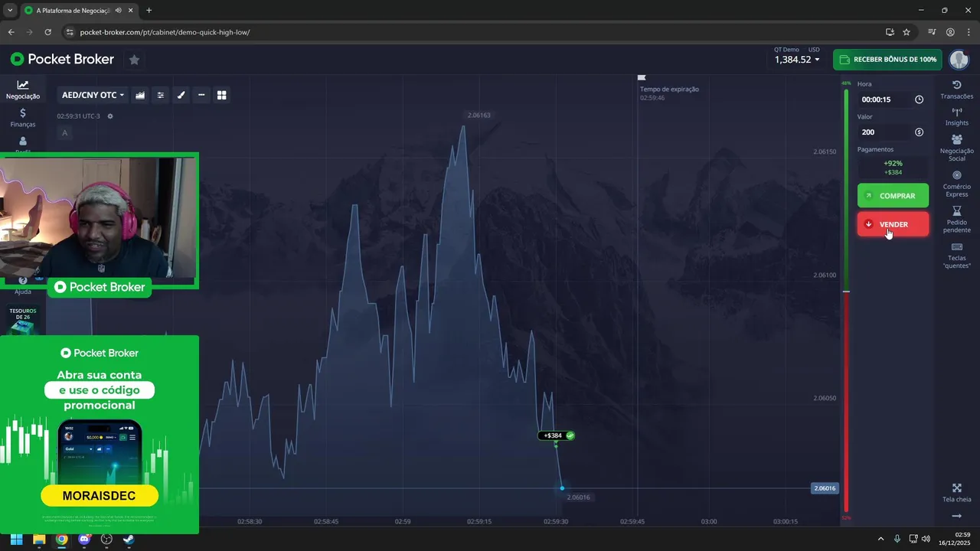Screen dimensions: 980x551
Task: Click the horizontal line tool icon
Action: click(201, 95)
